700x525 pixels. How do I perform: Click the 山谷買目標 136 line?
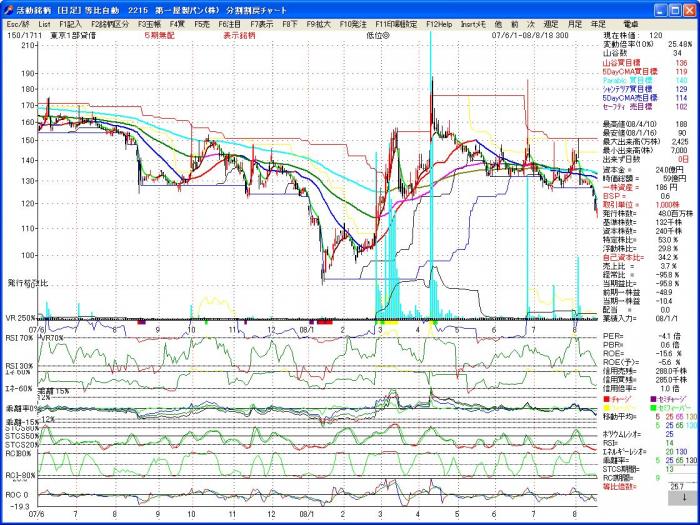pyautogui.click(x=645, y=63)
